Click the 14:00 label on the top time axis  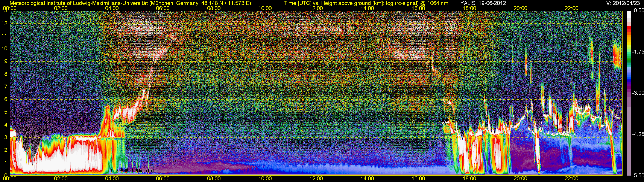pos(367,8)
